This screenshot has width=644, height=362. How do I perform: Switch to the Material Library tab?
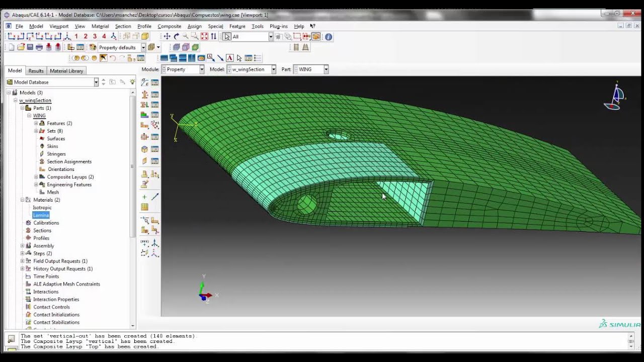[66, 71]
